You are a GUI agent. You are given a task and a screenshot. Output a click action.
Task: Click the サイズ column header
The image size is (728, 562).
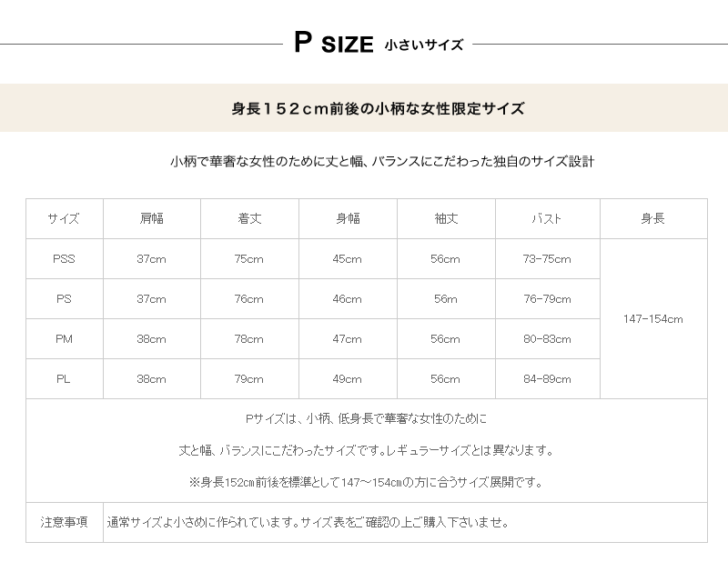click(x=64, y=219)
